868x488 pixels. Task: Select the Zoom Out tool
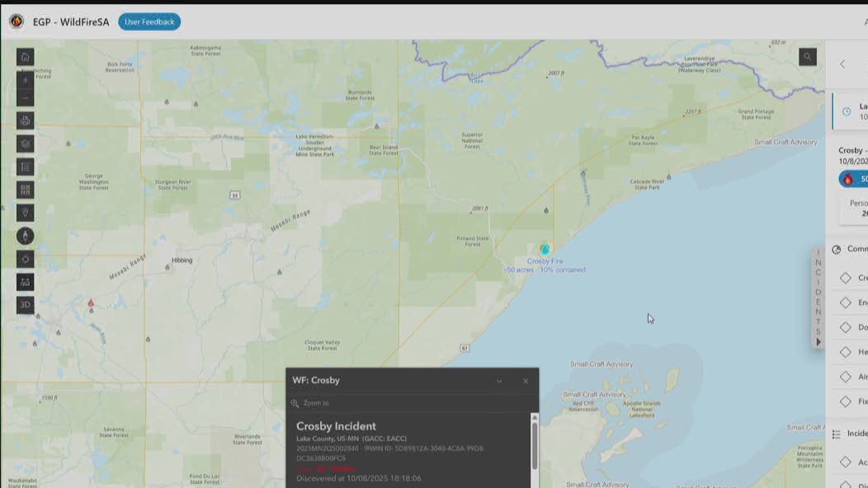pyautogui.click(x=25, y=97)
